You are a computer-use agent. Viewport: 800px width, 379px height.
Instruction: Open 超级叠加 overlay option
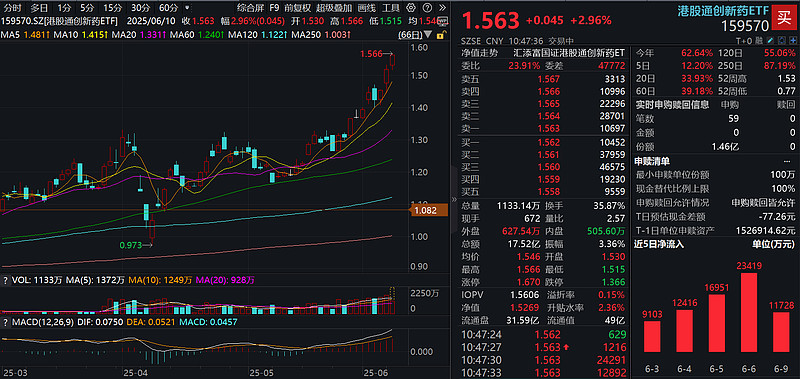coord(334,8)
